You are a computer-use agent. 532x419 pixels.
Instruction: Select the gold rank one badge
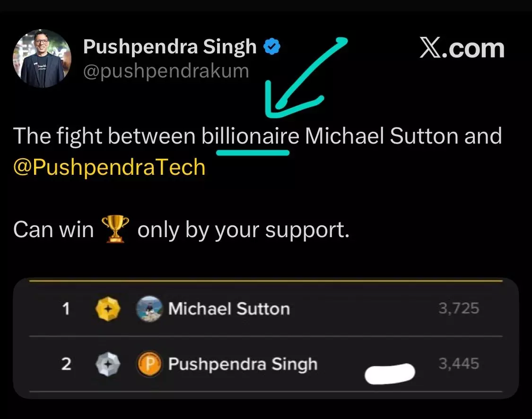[108, 309]
